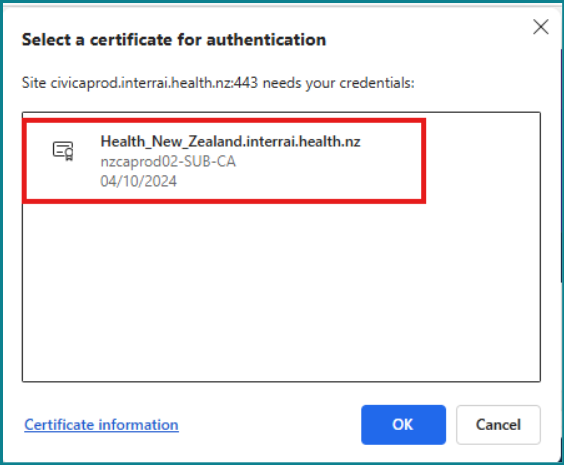Click the 04/10/2024 certificate date
Image resolution: width=564 pixels, height=465 pixels.
point(138,181)
